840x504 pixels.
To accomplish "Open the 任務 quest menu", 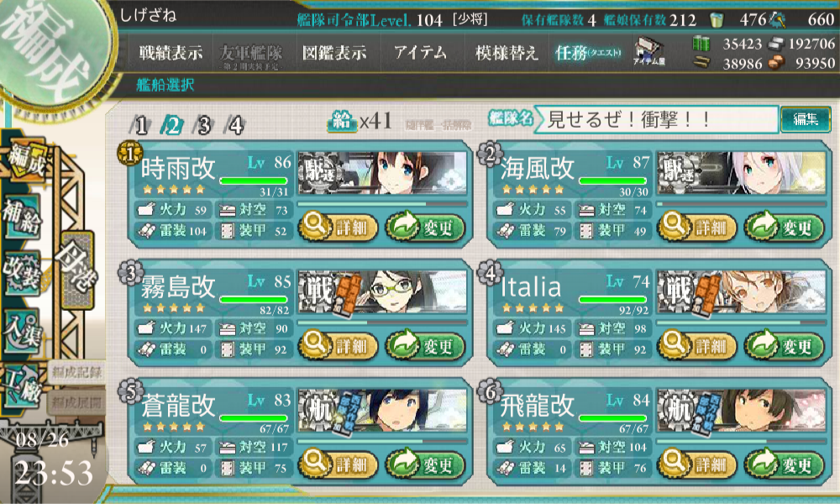I will (588, 52).
